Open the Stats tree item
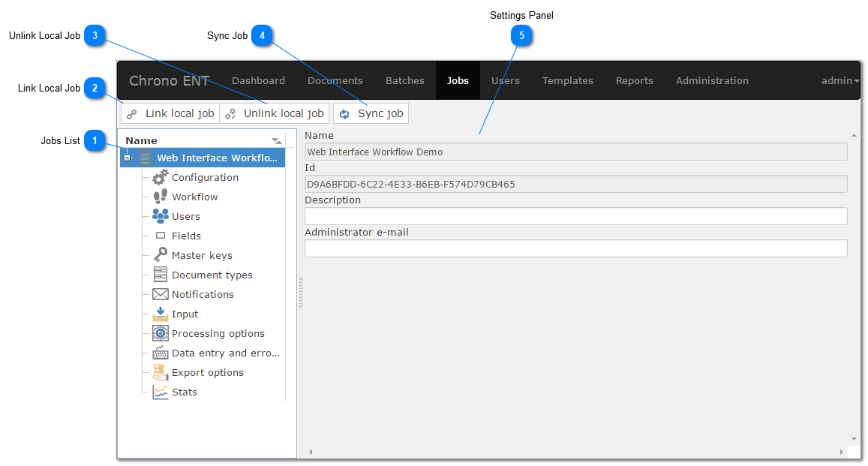Screen dimensions: 868x466 [x=185, y=392]
